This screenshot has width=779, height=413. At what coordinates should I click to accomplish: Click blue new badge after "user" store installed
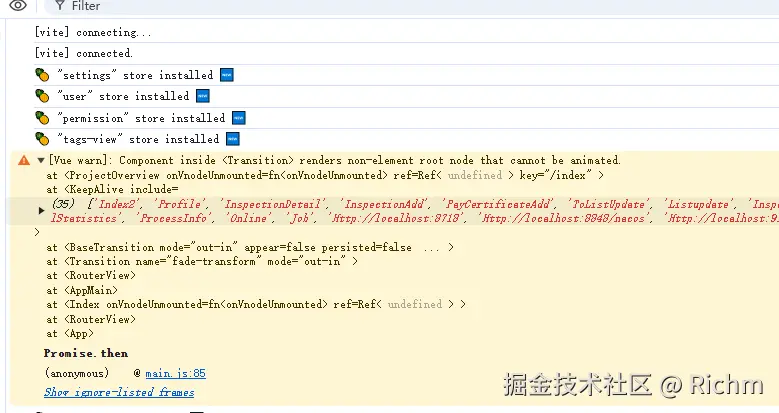coord(202,96)
